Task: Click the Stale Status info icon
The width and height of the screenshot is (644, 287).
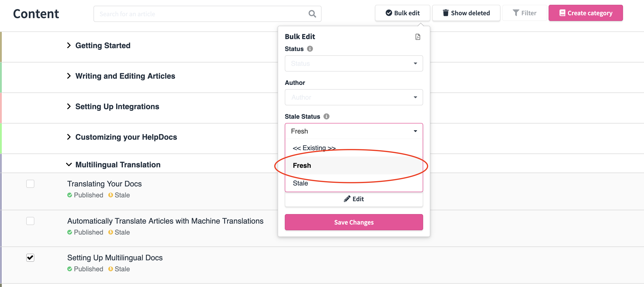Action: [326, 116]
